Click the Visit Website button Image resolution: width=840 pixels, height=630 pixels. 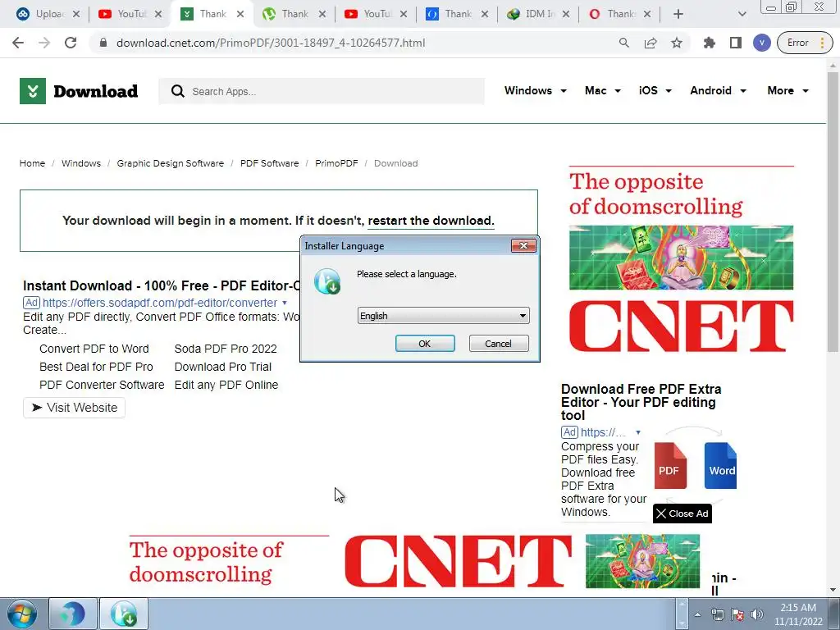(74, 408)
